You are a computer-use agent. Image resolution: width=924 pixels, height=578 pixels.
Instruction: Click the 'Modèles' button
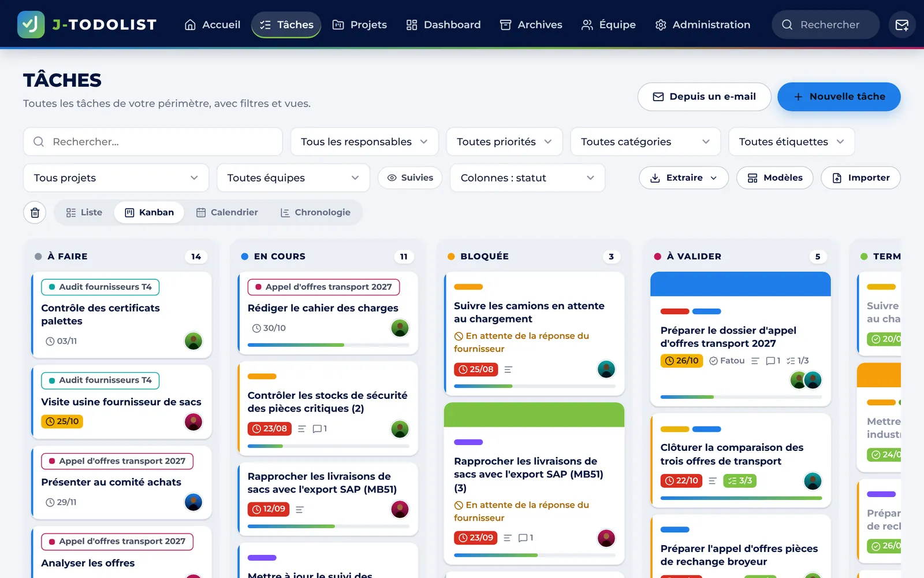pos(775,178)
